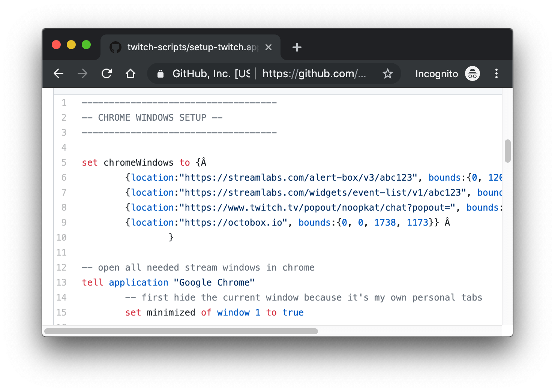Go back to the previous page
This screenshot has width=555, height=392.
click(58, 73)
